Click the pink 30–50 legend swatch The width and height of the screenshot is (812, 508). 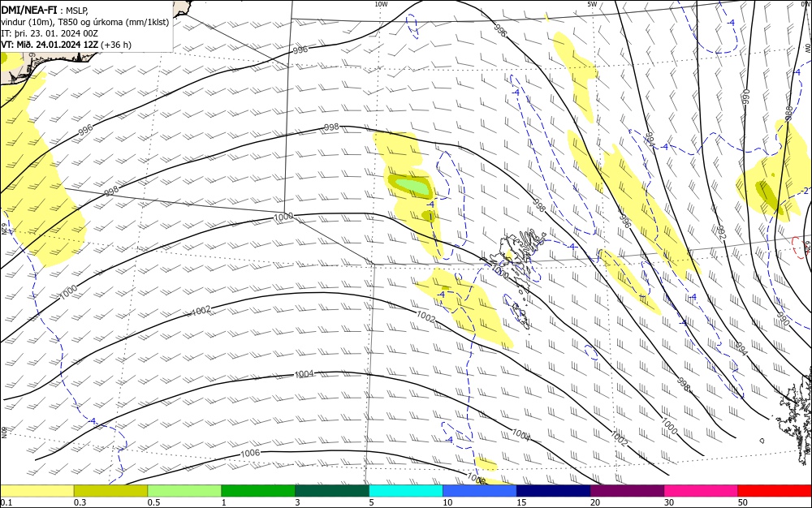702,491
